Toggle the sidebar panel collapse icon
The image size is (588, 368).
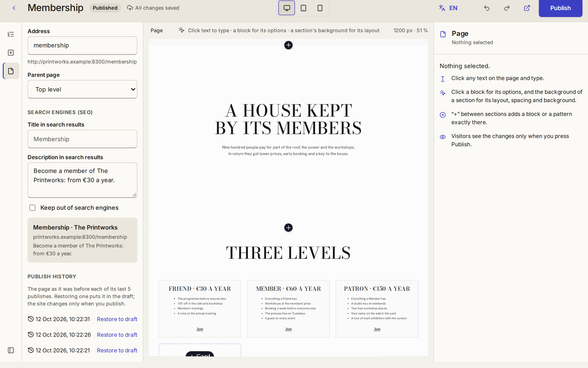11,350
